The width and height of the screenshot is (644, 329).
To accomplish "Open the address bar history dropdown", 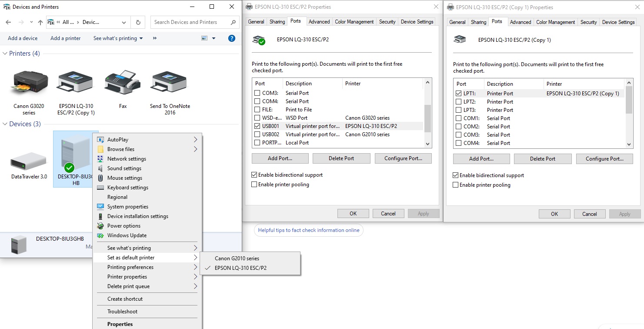I will (124, 22).
